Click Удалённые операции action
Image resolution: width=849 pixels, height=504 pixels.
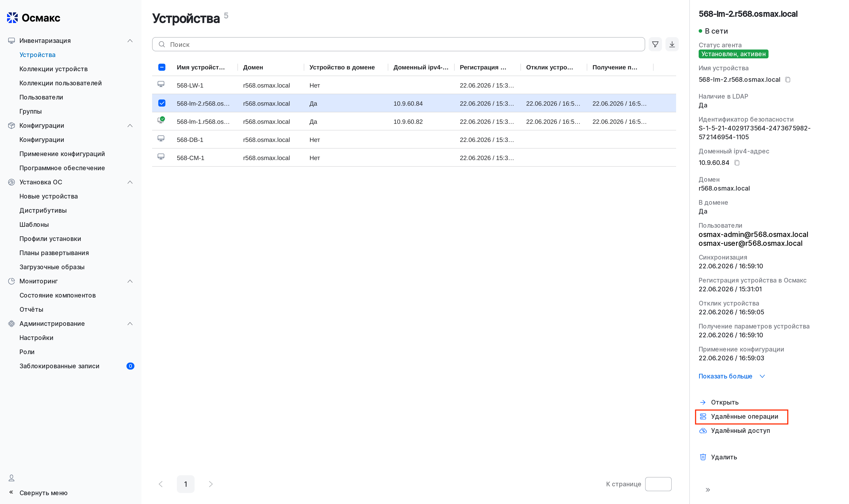click(x=744, y=416)
